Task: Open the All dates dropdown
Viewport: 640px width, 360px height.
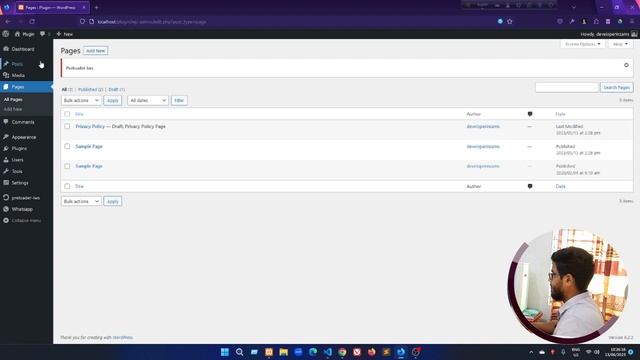Action: [148, 100]
